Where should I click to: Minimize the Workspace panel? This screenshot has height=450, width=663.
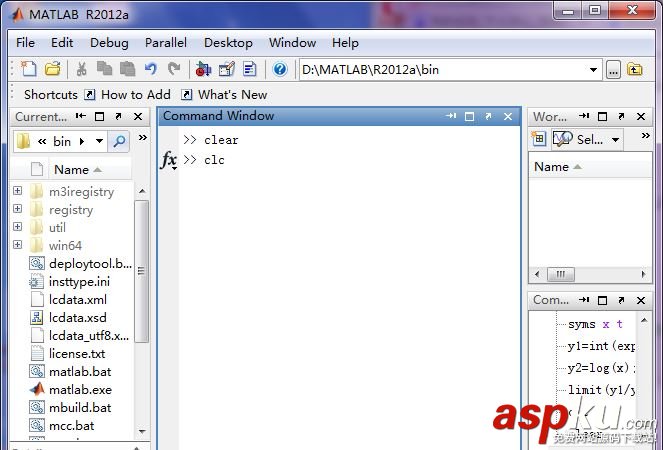point(584,116)
